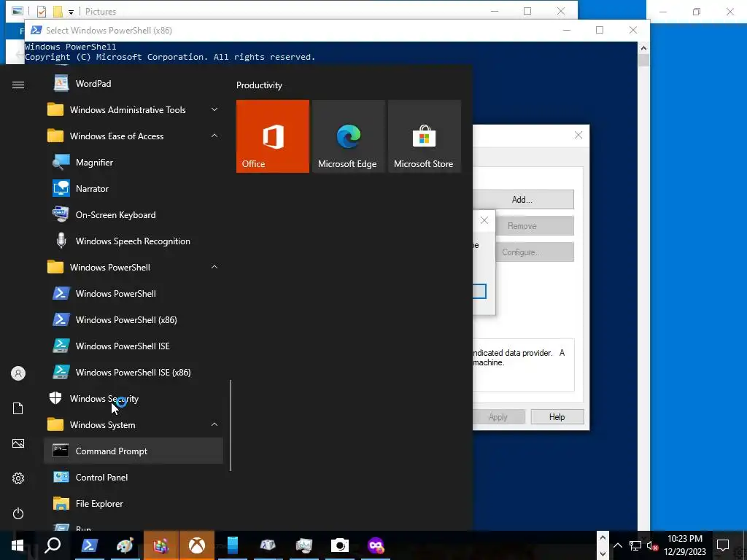Click the PowerShell icon in its title bar
Viewport: 747px width, 560px height.
coord(36,30)
